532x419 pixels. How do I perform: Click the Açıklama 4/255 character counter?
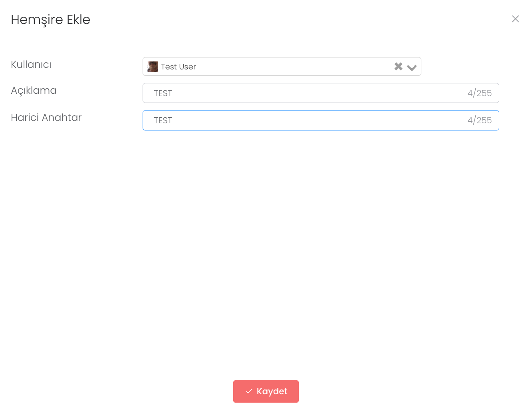(479, 93)
